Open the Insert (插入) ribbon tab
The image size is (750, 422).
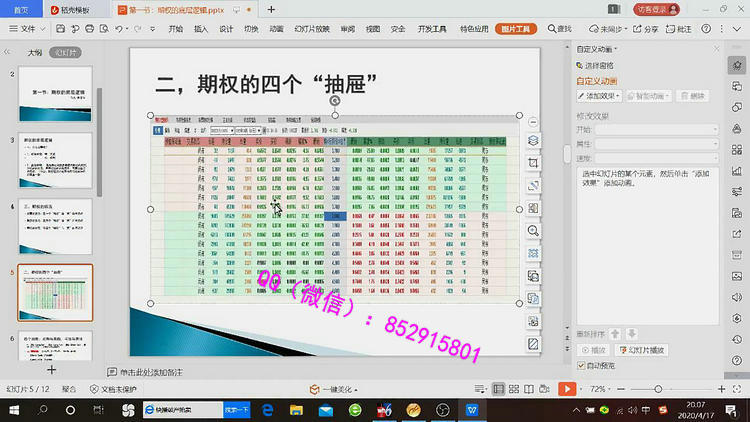[201, 29]
